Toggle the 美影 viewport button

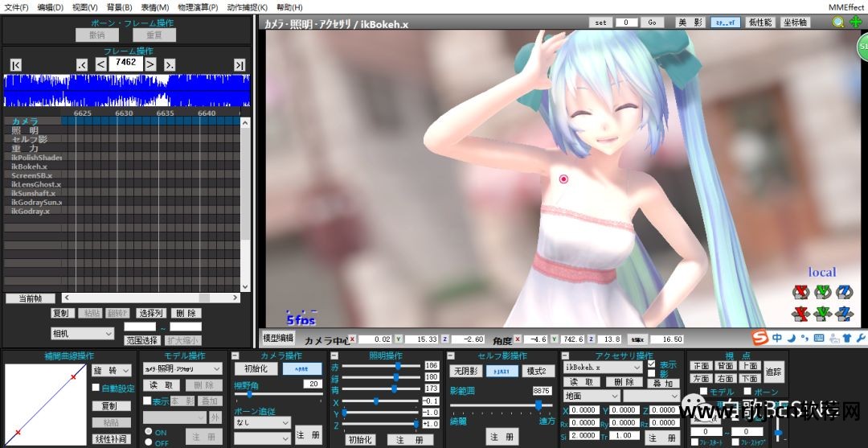pyautogui.click(x=690, y=23)
